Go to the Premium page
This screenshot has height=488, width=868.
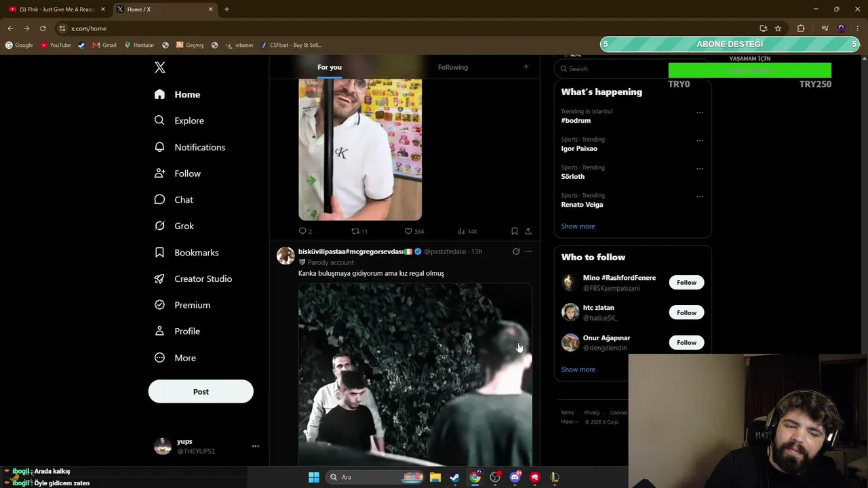182,305
